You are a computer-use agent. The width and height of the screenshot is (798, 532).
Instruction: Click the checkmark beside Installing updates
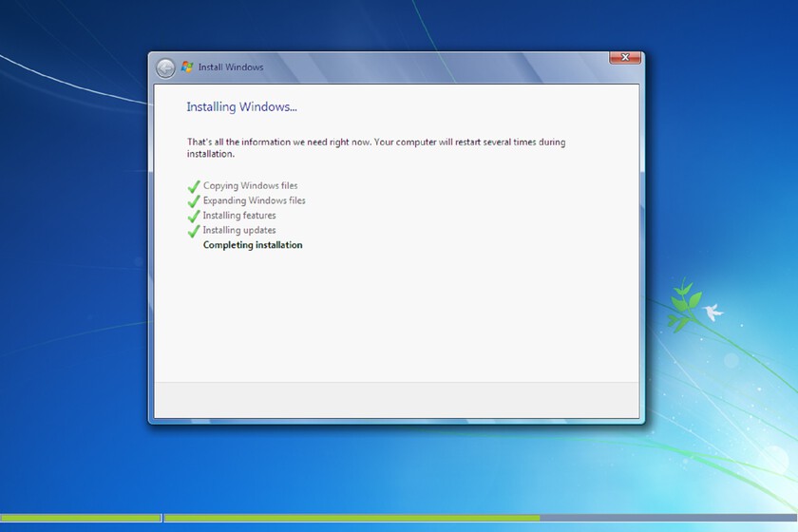tap(194, 231)
